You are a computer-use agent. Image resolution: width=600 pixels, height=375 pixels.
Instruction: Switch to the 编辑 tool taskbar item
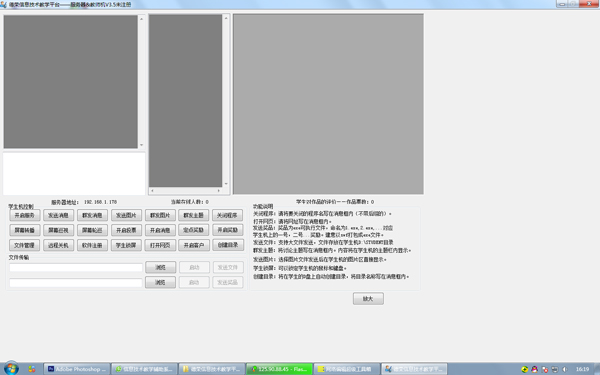click(x=347, y=369)
